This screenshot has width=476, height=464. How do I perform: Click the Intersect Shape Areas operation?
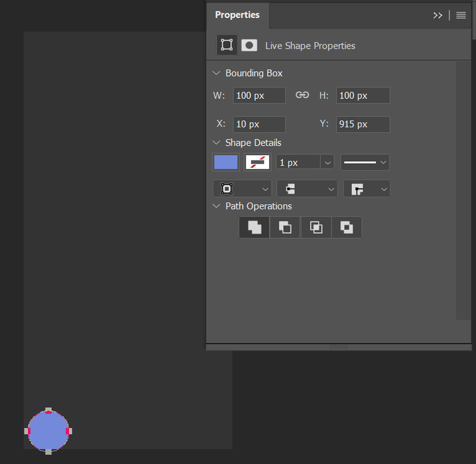(x=316, y=227)
